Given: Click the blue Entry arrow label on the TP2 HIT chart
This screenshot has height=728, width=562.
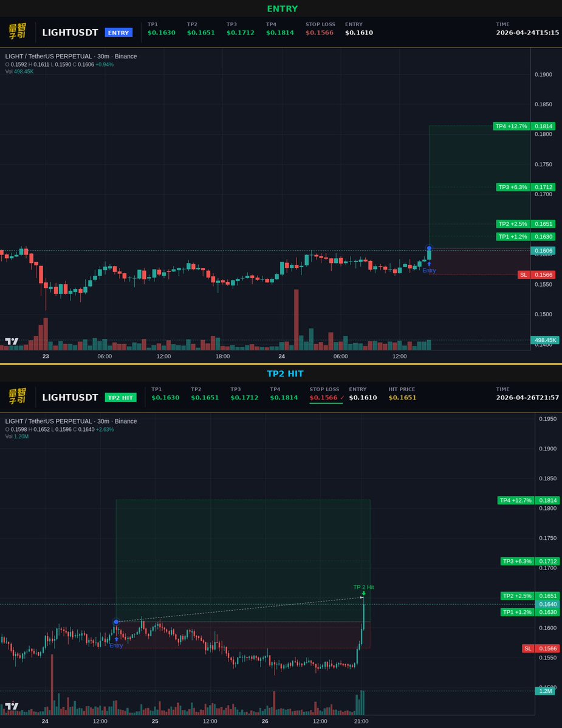Looking at the screenshot, I should click(116, 642).
